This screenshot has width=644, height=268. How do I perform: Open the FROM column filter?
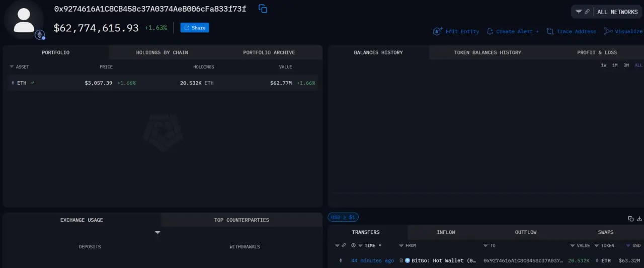click(401, 245)
